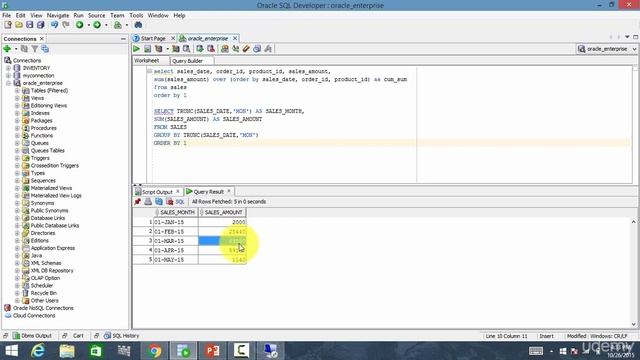
Task: Open the Navigate menu
Action: point(58,15)
